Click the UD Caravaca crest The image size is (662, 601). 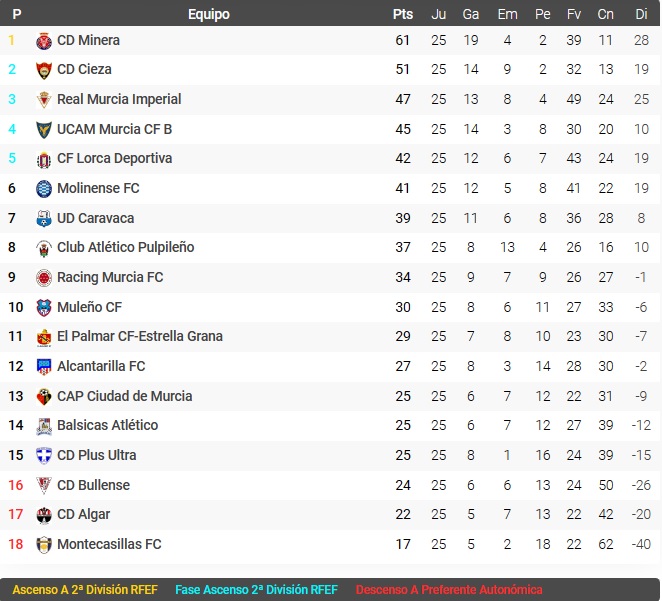coord(44,219)
